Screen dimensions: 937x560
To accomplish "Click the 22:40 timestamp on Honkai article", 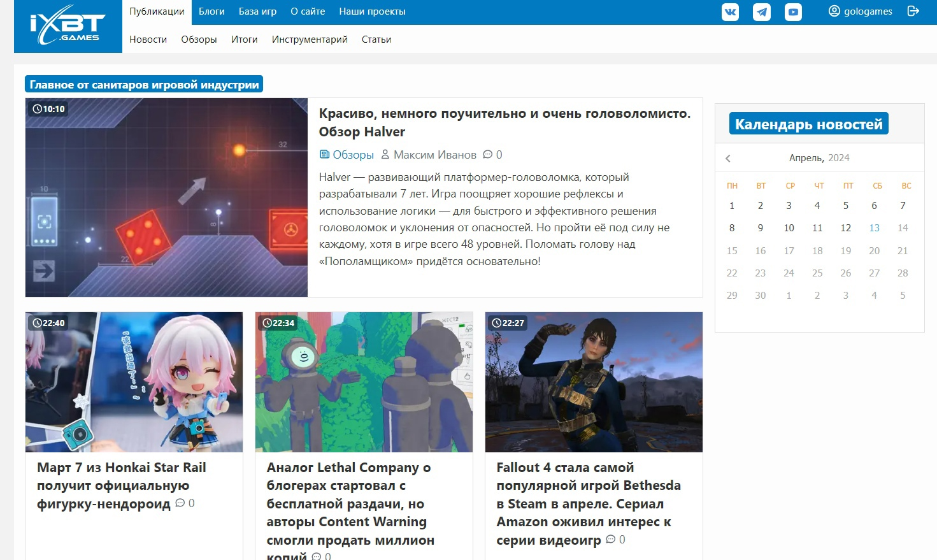I will pos(49,323).
